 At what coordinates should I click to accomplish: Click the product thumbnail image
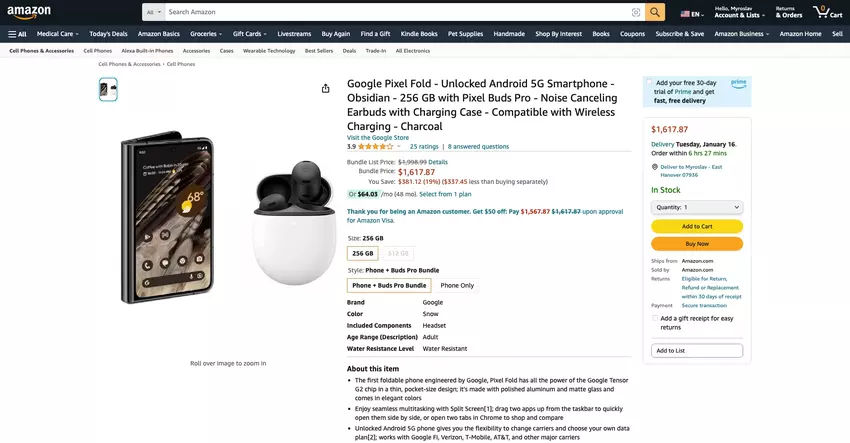click(108, 89)
